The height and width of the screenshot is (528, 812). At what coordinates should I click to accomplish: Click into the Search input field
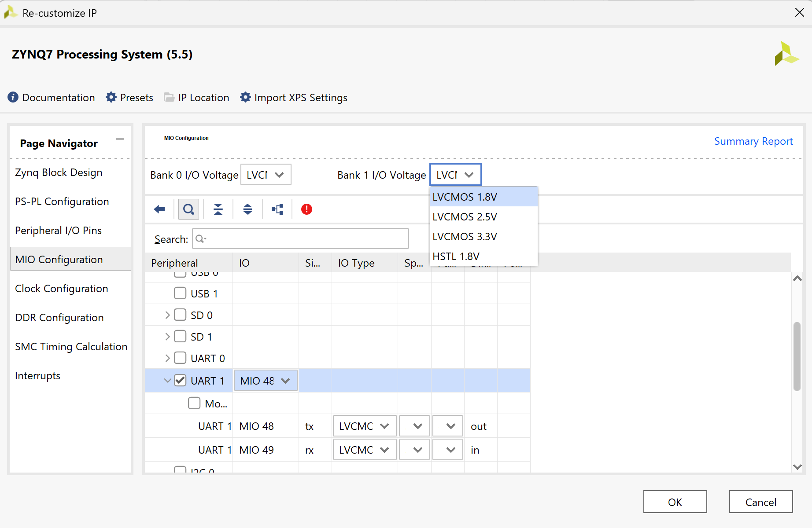[x=301, y=238]
